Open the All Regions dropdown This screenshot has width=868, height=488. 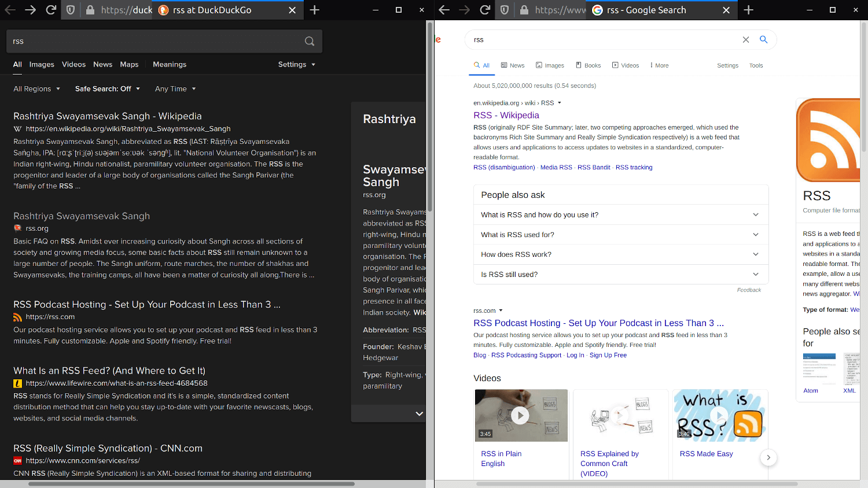[x=36, y=88]
